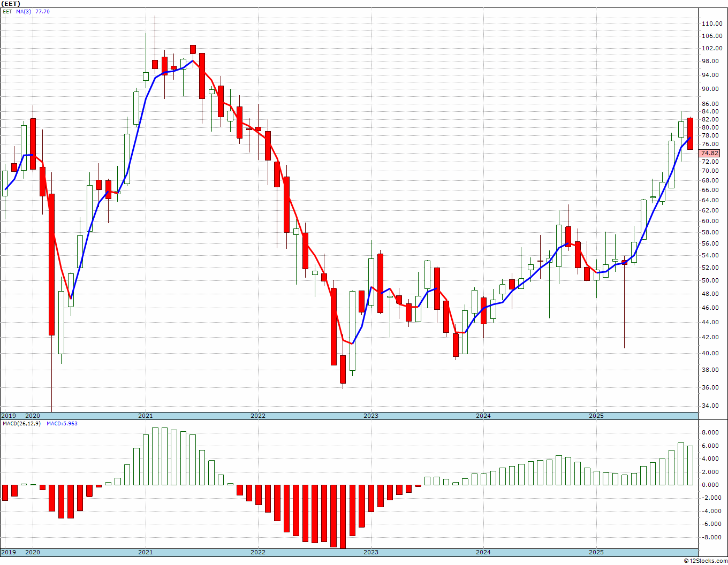Select the 78.00 price axis label
The height and width of the screenshot is (565, 728).
[x=711, y=136]
